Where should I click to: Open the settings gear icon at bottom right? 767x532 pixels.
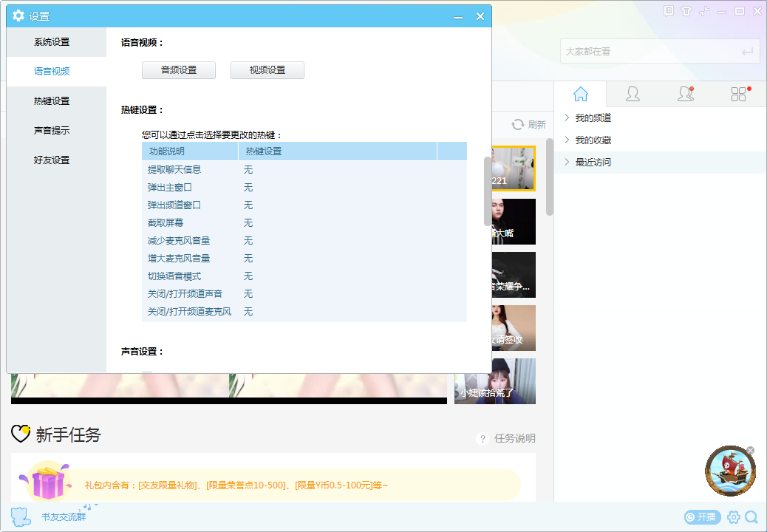[x=733, y=517]
